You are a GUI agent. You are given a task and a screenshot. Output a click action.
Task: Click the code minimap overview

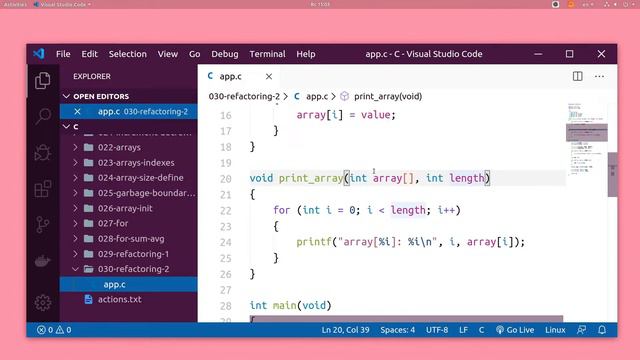pyautogui.click(x=587, y=139)
